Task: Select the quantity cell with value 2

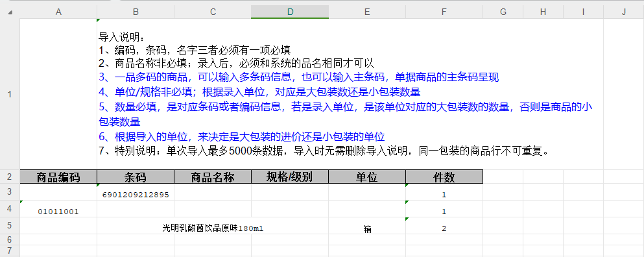Action: coord(444,226)
